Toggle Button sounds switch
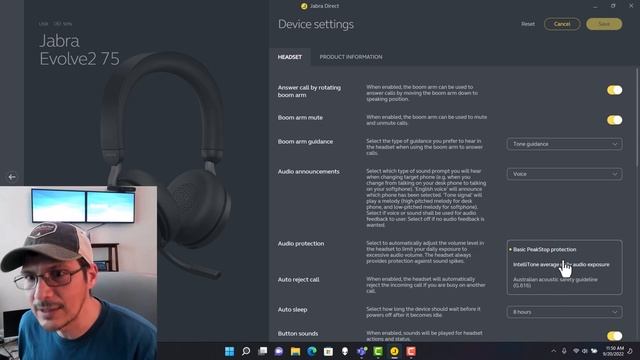This screenshot has height=360, width=640. click(614, 336)
